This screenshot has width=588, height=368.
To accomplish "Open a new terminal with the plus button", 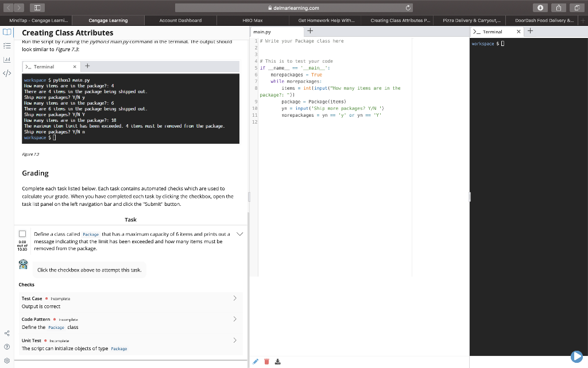I will (529, 32).
